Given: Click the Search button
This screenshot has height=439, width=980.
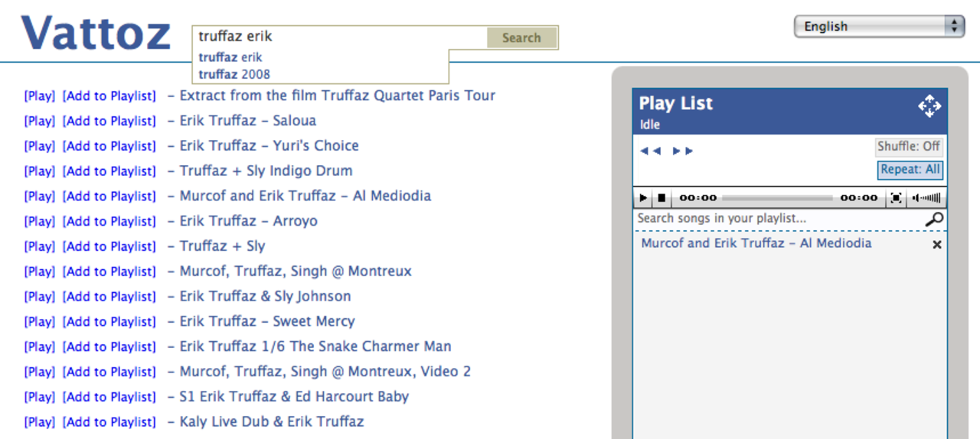Looking at the screenshot, I should point(521,37).
